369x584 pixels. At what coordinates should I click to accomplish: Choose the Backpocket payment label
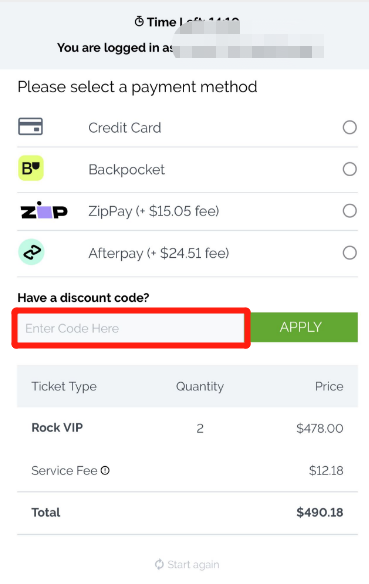[127, 170]
